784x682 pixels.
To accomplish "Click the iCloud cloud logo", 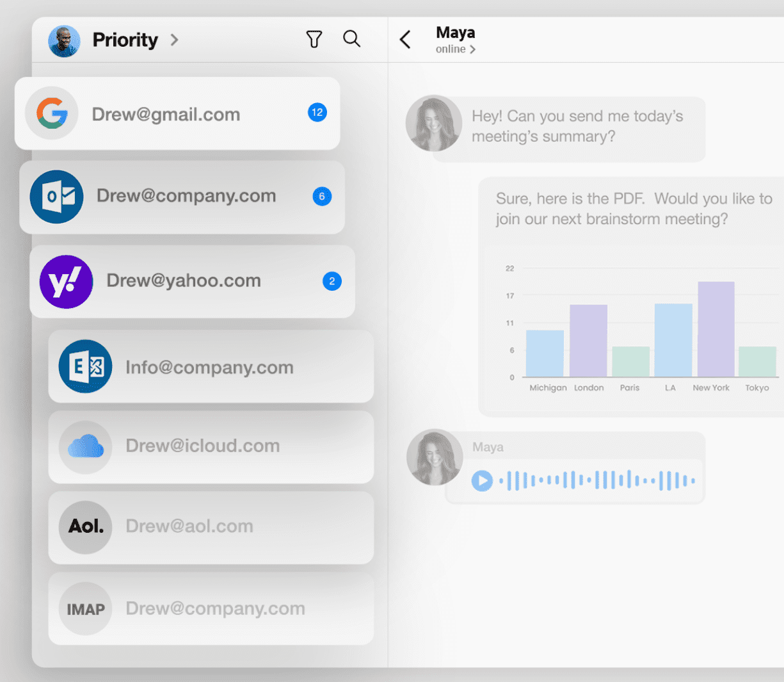I will coord(86,447).
